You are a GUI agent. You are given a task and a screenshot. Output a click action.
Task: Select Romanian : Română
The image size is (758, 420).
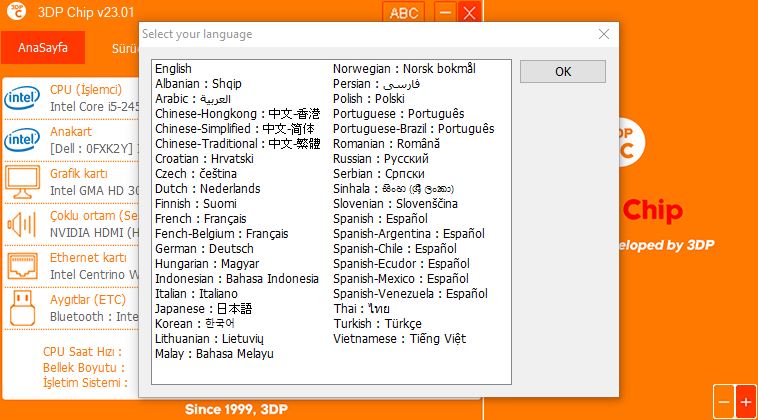tap(386, 144)
